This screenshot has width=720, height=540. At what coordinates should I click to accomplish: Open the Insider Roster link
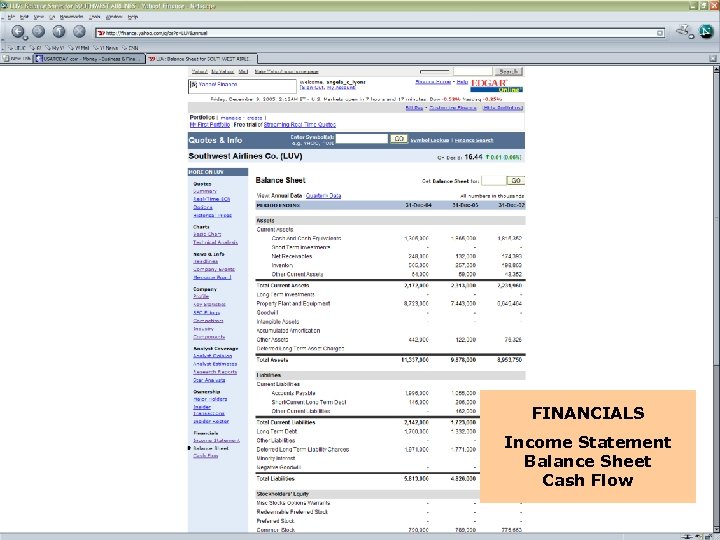(x=211, y=421)
